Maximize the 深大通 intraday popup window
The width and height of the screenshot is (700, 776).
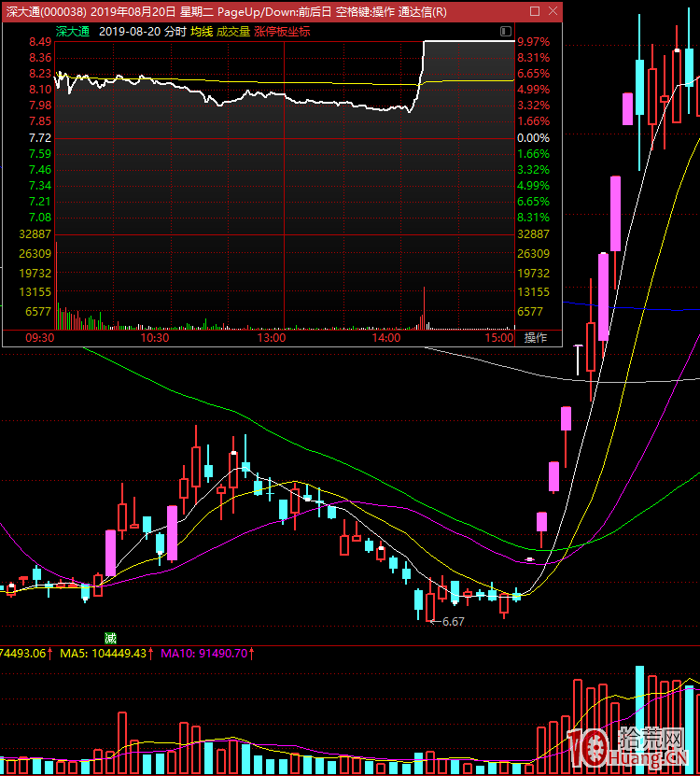pos(534,12)
